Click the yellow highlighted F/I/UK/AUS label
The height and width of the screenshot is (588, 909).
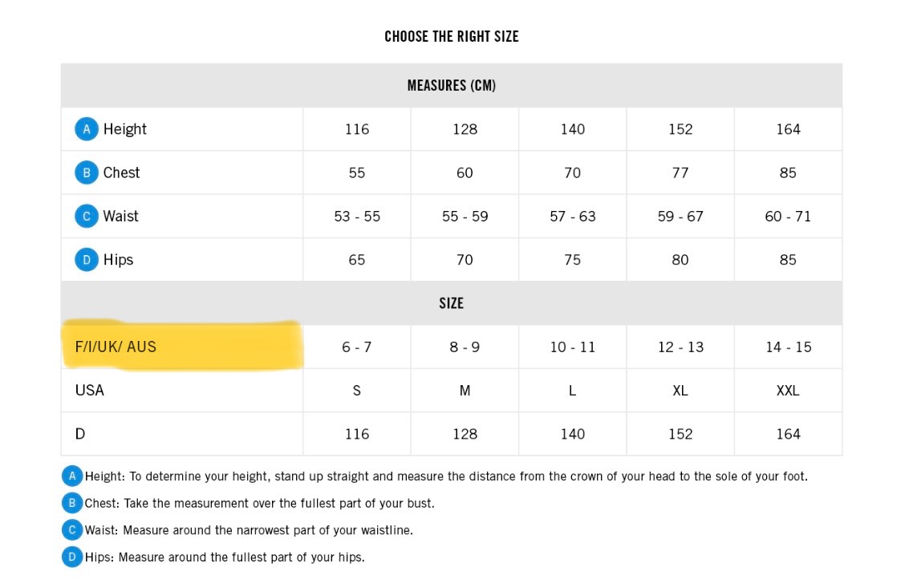[x=116, y=347]
